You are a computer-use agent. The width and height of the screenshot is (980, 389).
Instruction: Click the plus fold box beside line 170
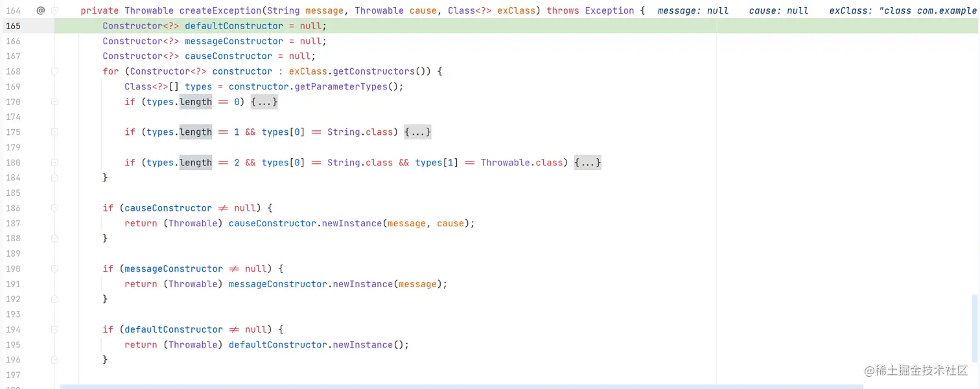point(54,102)
